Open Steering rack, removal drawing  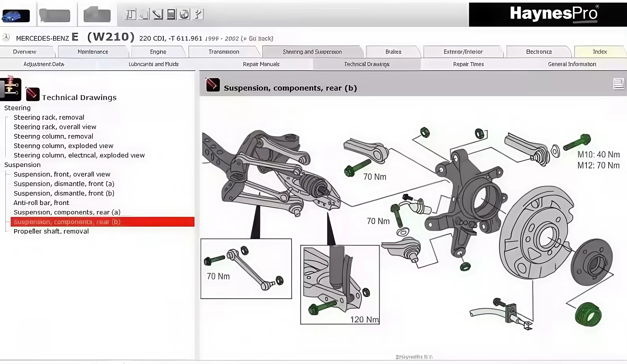tap(49, 117)
